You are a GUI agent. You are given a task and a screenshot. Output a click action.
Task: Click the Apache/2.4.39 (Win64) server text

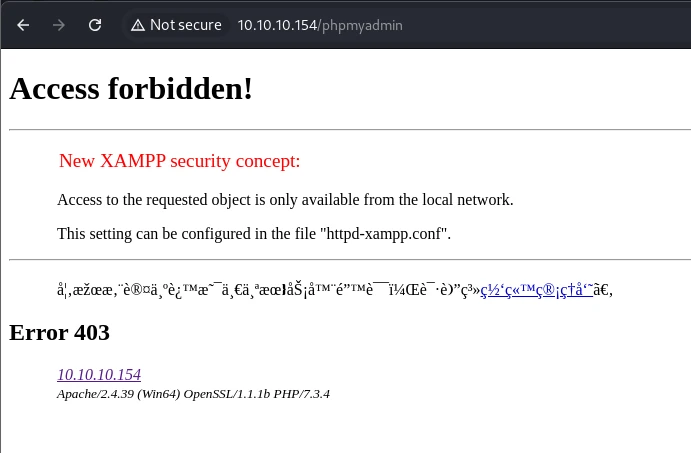coord(119,394)
